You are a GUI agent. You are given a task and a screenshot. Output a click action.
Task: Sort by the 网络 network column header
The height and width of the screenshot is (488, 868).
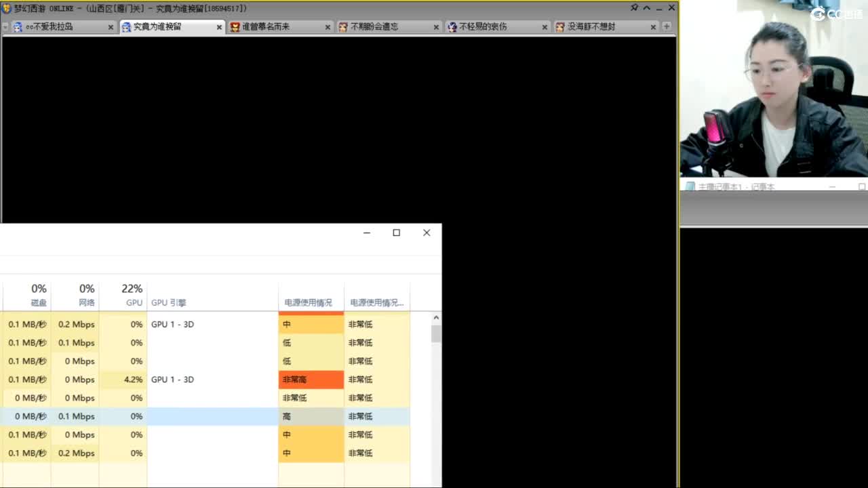pos(75,296)
